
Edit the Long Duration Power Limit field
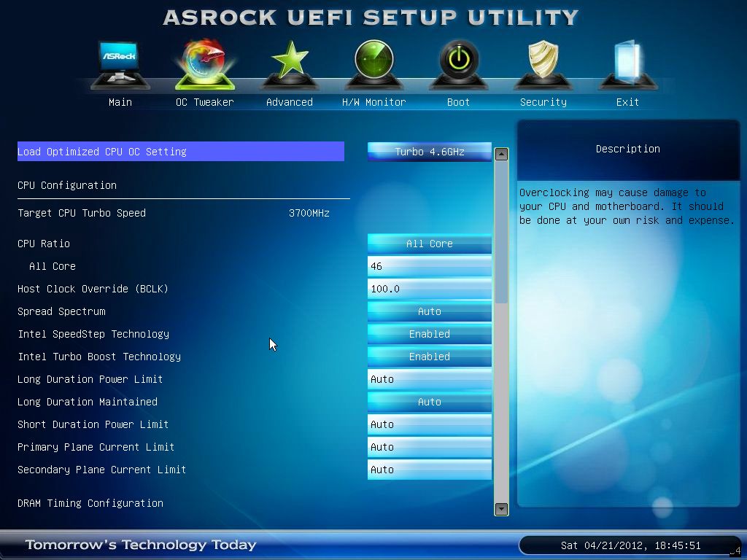coord(429,379)
